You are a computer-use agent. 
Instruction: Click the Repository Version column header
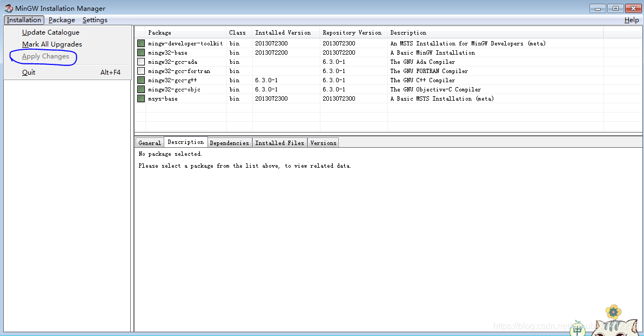(353, 32)
